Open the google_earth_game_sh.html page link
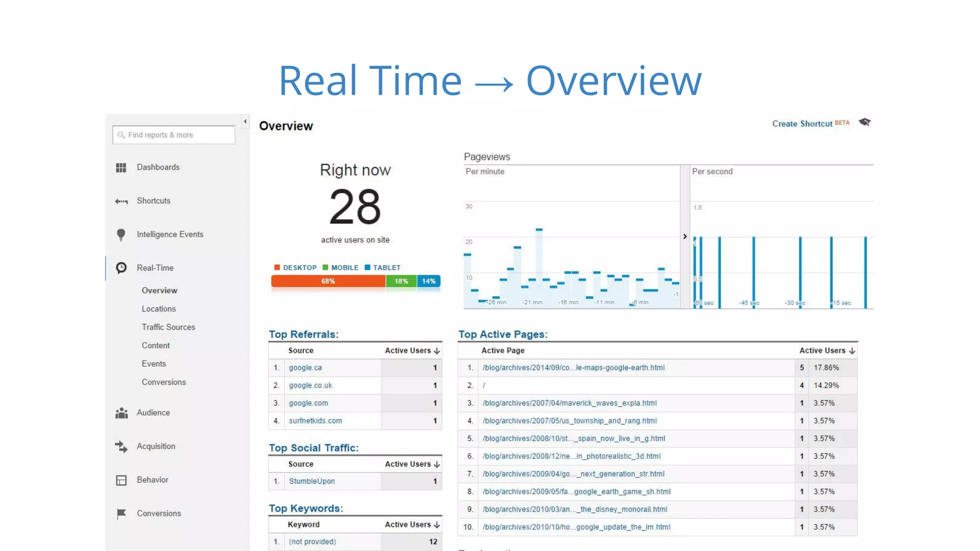980x551 pixels. pos(577,492)
